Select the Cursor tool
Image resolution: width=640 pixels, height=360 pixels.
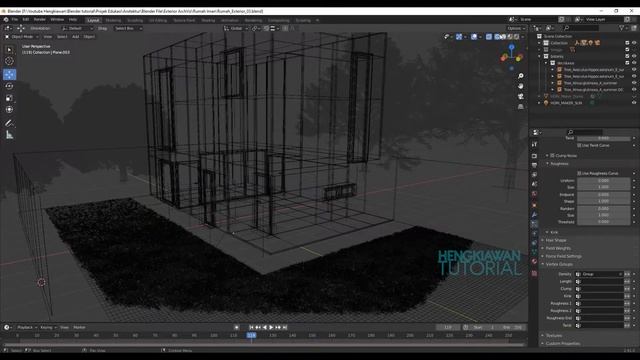(9, 61)
